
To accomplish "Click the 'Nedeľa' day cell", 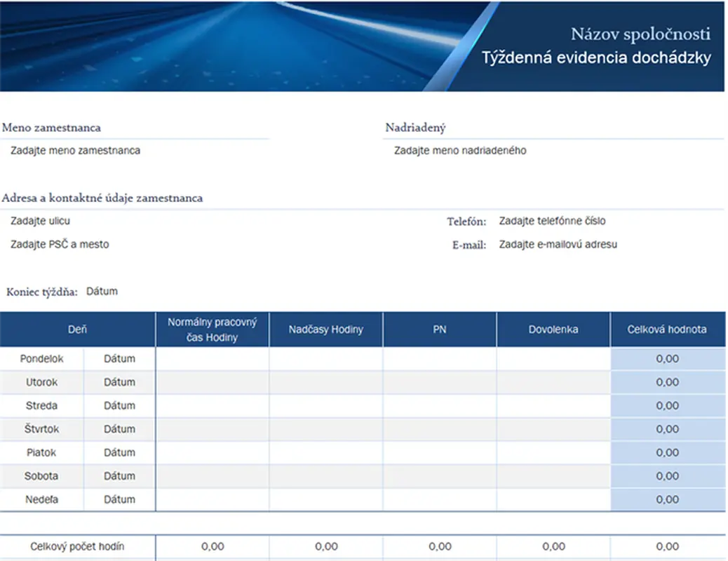I will pyautogui.click(x=42, y=499).
